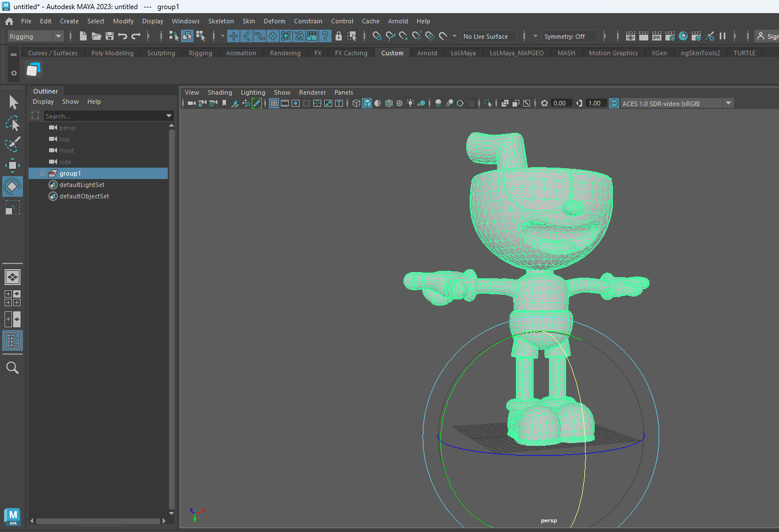The width and height of the screenshot is (779, 532).
Task: Click the No Live Surface field
Action: click(x=489, y=36)
